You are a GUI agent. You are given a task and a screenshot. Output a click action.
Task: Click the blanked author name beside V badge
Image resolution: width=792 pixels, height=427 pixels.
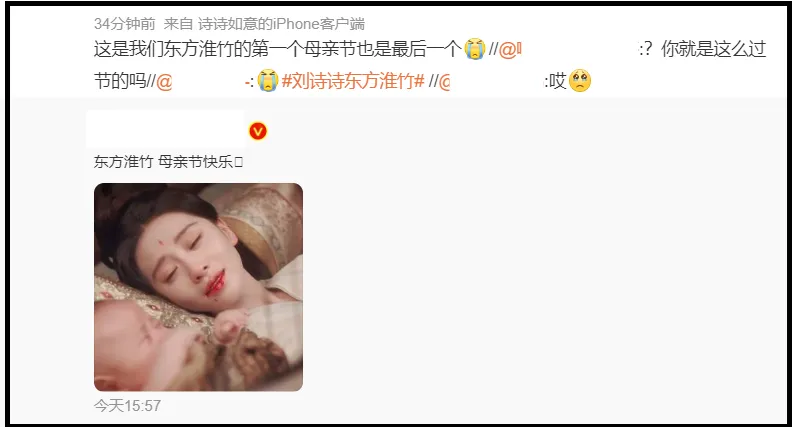166,129
